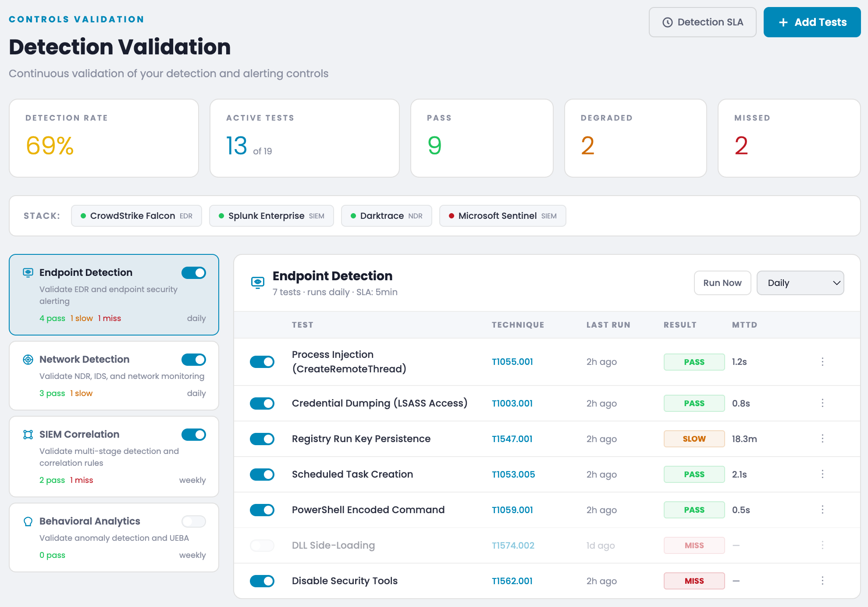Image resolution: width=868 pixels, height=607 pixels.
Task: Enable the Behavioral Analytics category switch
Action: [194, 521]
